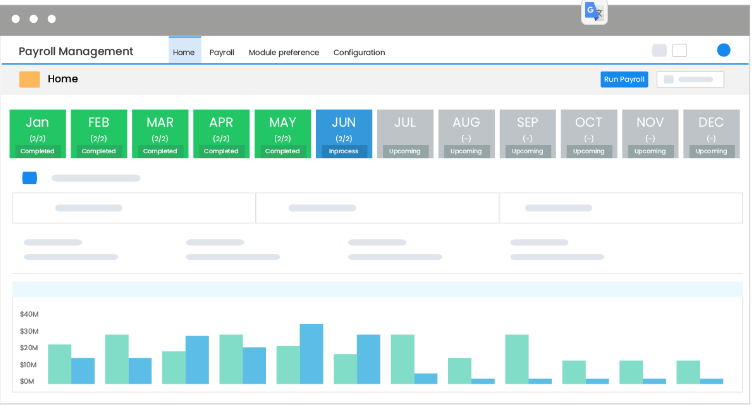Image resolution: width=755 pixels, height=405 pixels.
Task: Click the blue square icon below month tiles
Action: pyautogui.click(x=29, y=178)
